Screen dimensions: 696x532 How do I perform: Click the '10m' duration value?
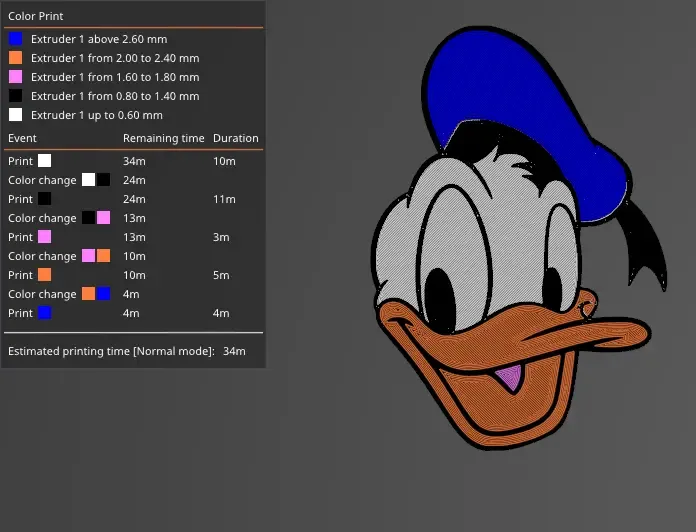click(224, 161)
